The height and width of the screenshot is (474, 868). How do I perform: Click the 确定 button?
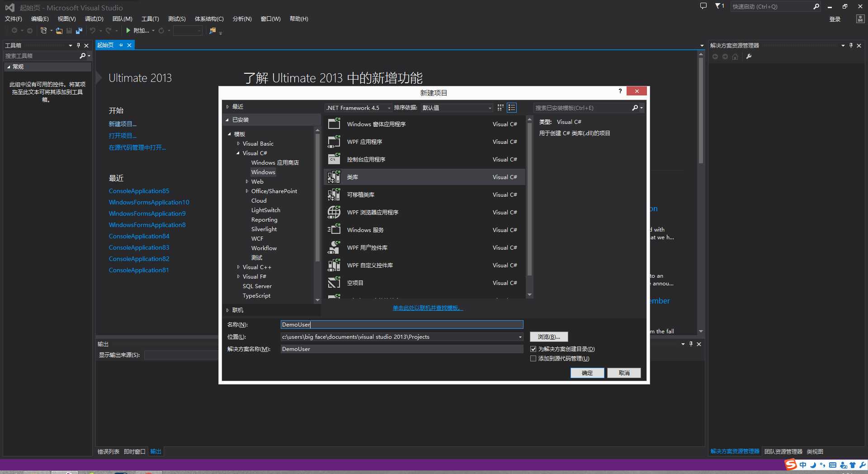587,373
